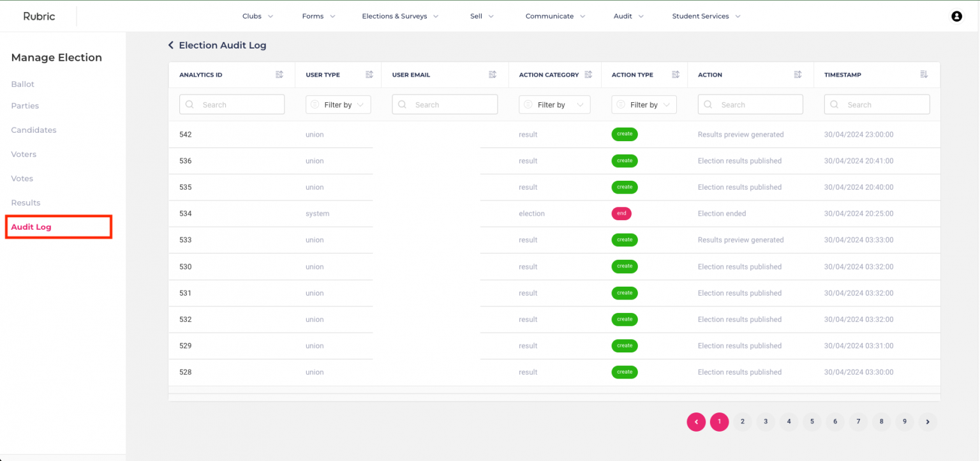Open the Elections & Surveys menu
Image resolution: width=980 pixels, height=461 pixels.
400,17
